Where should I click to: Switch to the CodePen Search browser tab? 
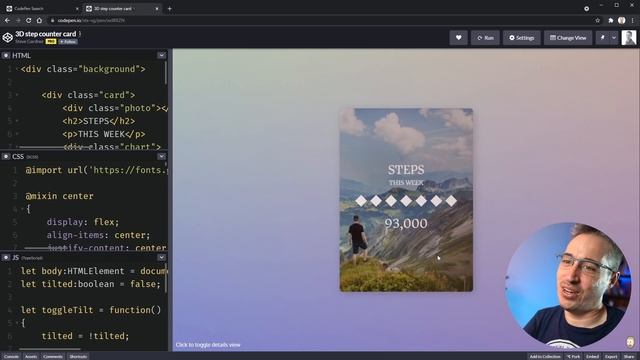tap(41, 8)
